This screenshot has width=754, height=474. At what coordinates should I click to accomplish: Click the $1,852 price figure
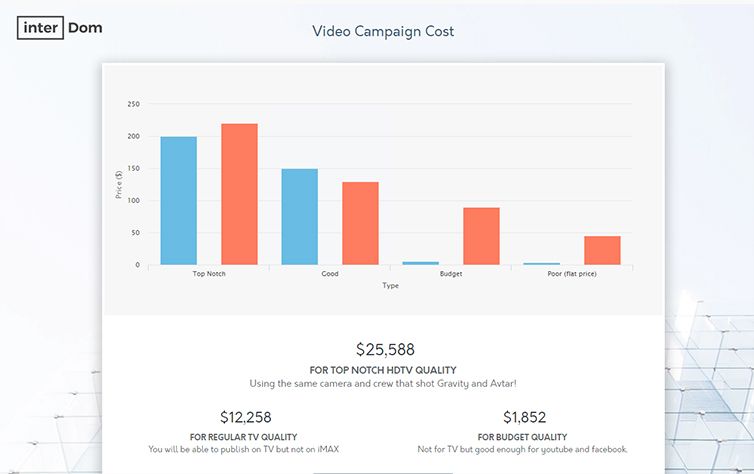tap(526, 417)
